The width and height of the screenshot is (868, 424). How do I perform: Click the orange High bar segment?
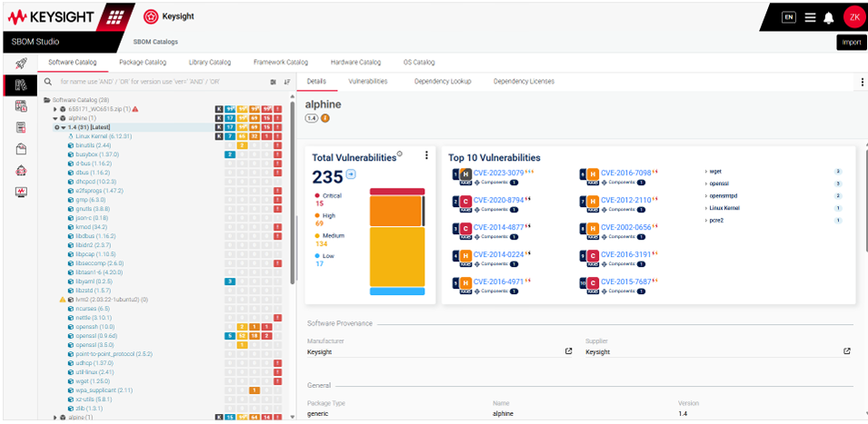click(395, 211)
